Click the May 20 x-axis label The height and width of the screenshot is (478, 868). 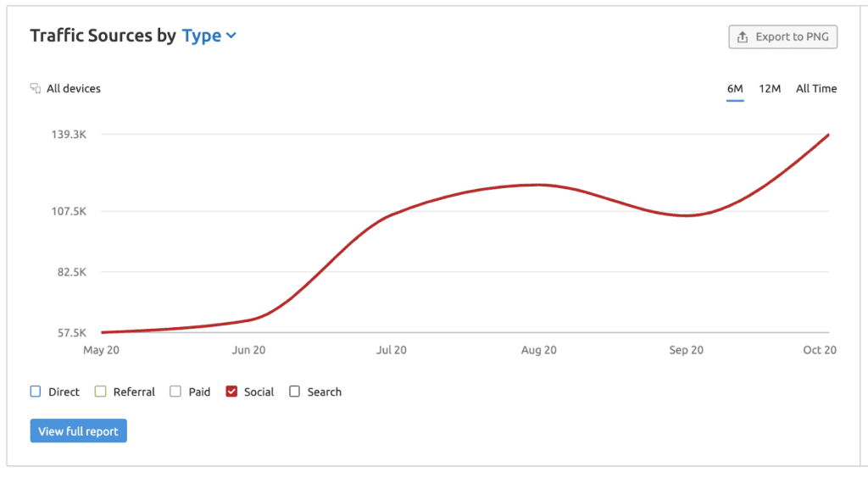[102, 350]
